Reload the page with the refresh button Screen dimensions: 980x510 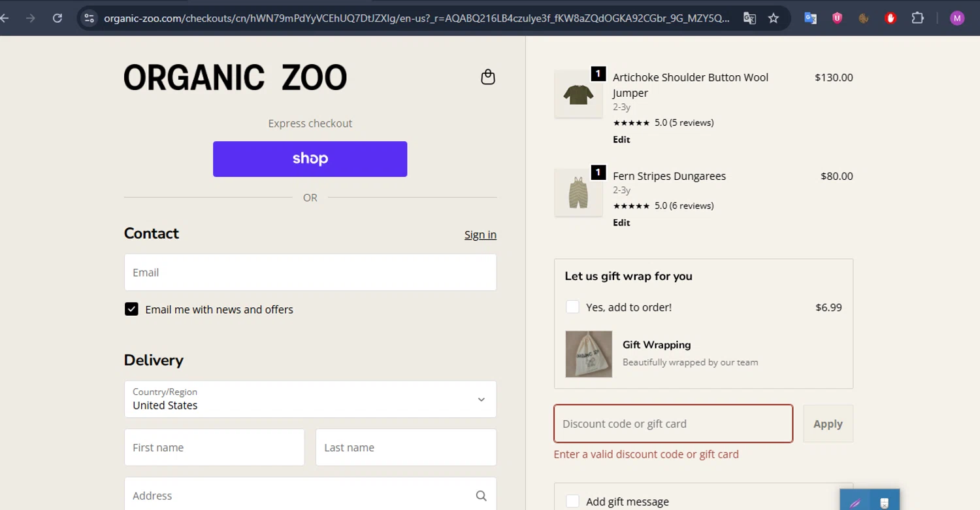click(57, 18)
